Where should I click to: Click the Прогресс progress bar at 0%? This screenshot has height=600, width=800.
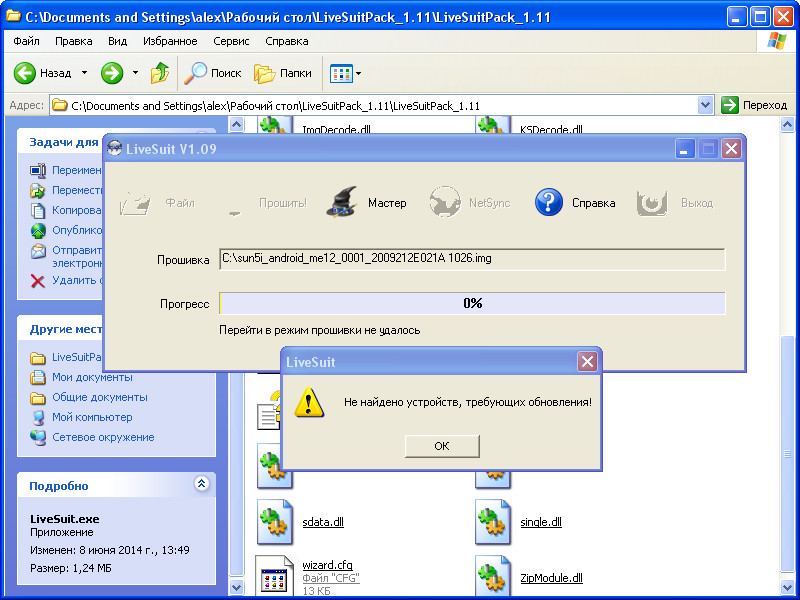[472, 303]
